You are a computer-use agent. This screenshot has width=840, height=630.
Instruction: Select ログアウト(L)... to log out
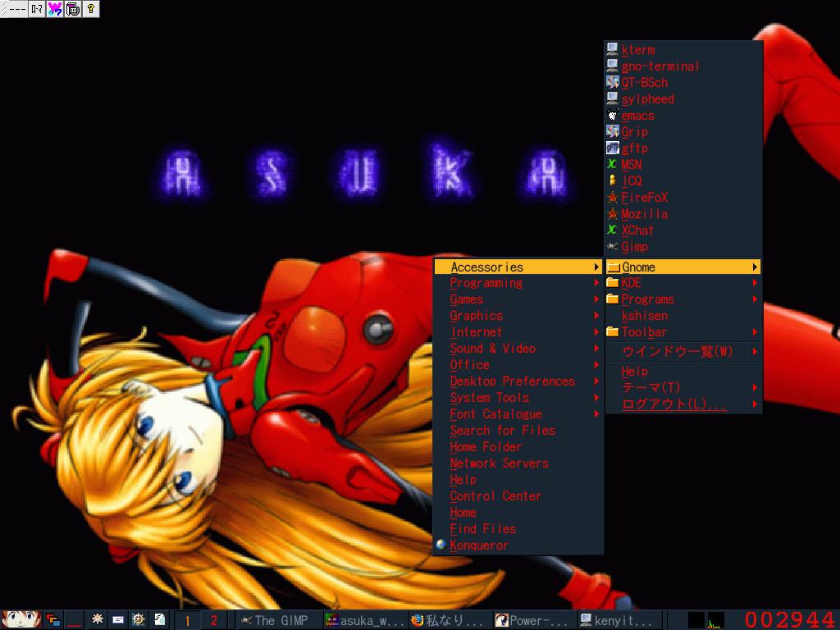click(674, 404)
